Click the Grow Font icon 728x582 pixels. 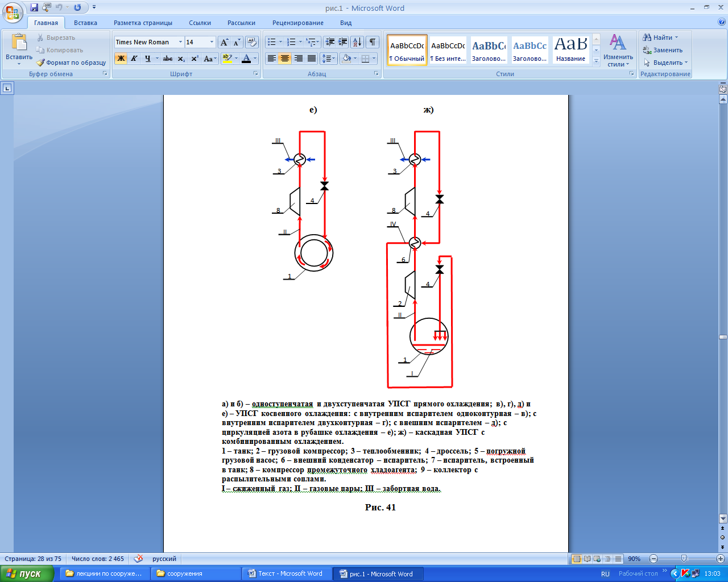point(224,42)
